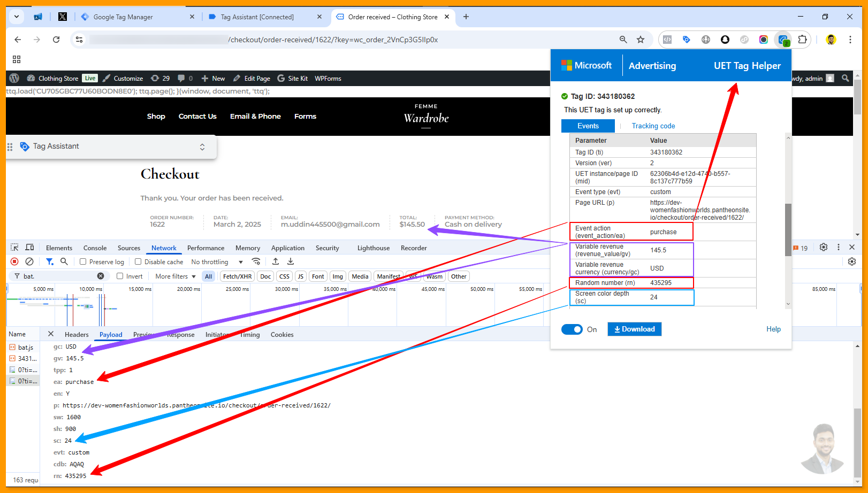Screen dimensions: 868x493
Task: Open the Headers tab in request details
Action: tap(77, 335)
